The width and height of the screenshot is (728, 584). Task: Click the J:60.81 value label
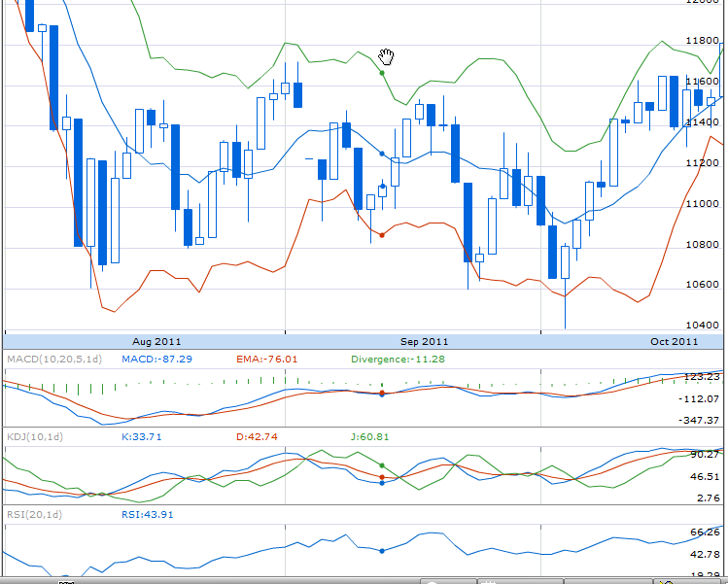pyautogui.click(x=369, y=437)
